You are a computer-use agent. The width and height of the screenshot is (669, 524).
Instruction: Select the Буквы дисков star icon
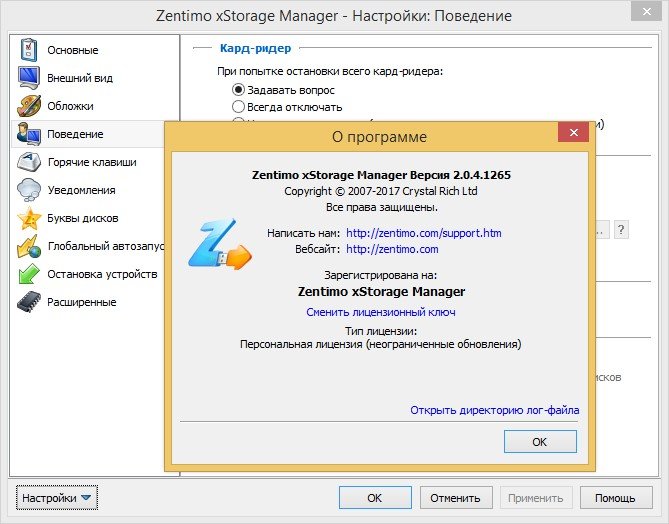(29, 218)
